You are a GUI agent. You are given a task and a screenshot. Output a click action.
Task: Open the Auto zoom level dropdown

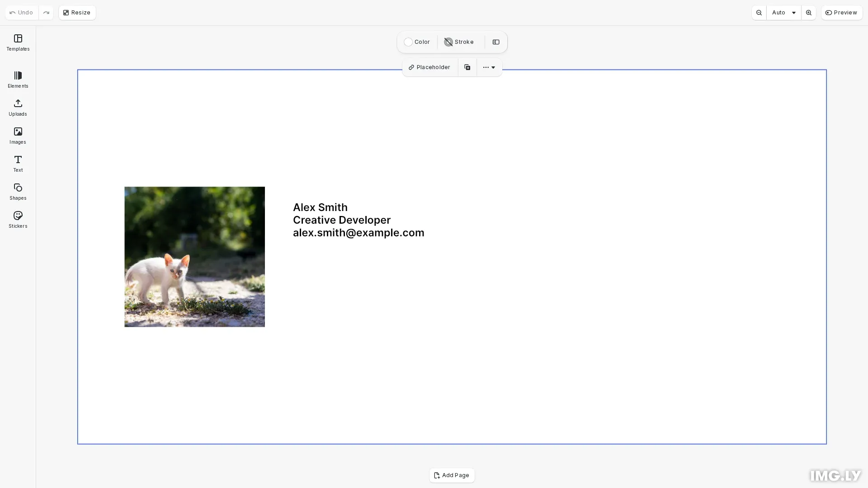[x=783, y=13]
